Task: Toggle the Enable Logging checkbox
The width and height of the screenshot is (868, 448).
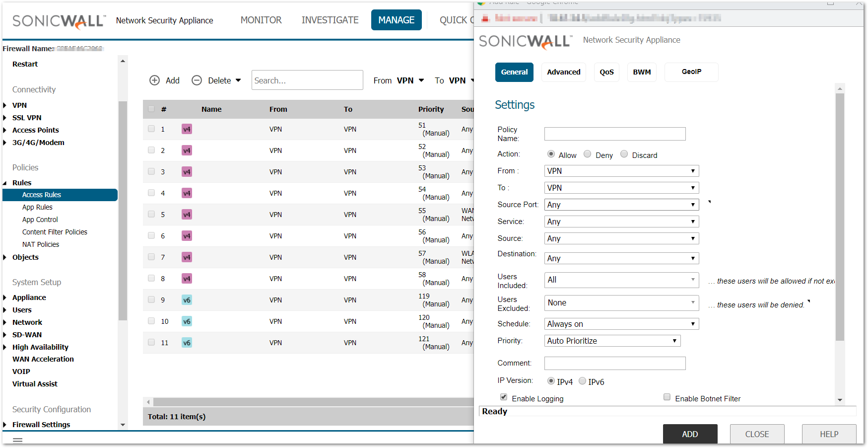Action: tap(504, 397)
